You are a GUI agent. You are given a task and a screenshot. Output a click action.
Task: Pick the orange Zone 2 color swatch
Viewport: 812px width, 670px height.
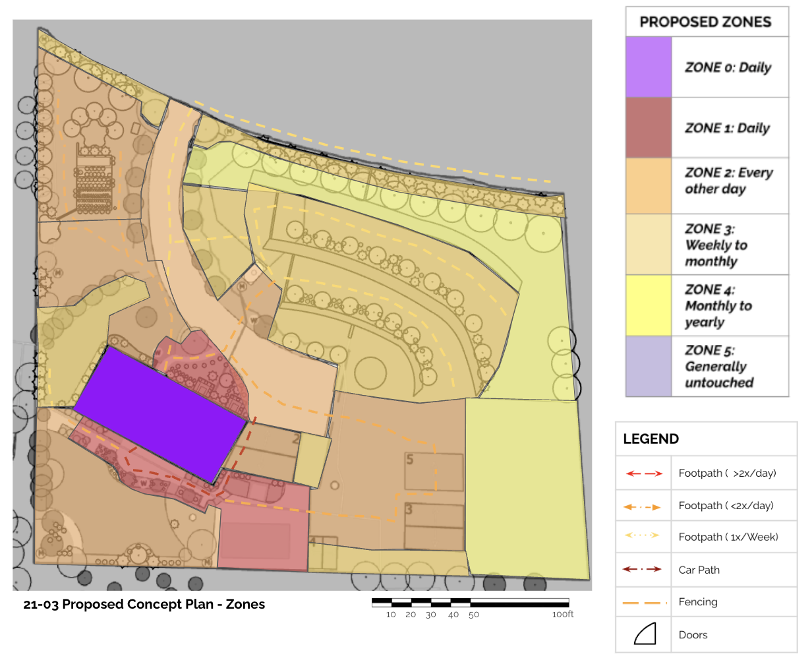[649, 186]
